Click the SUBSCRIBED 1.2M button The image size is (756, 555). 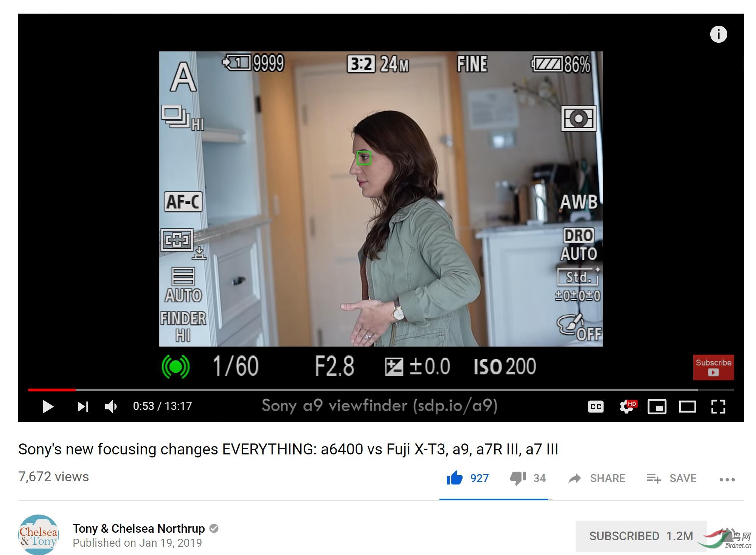click(641, 536)
